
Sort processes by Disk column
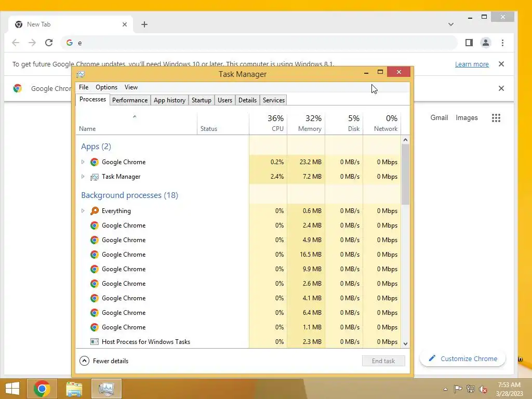coord(344,123)
